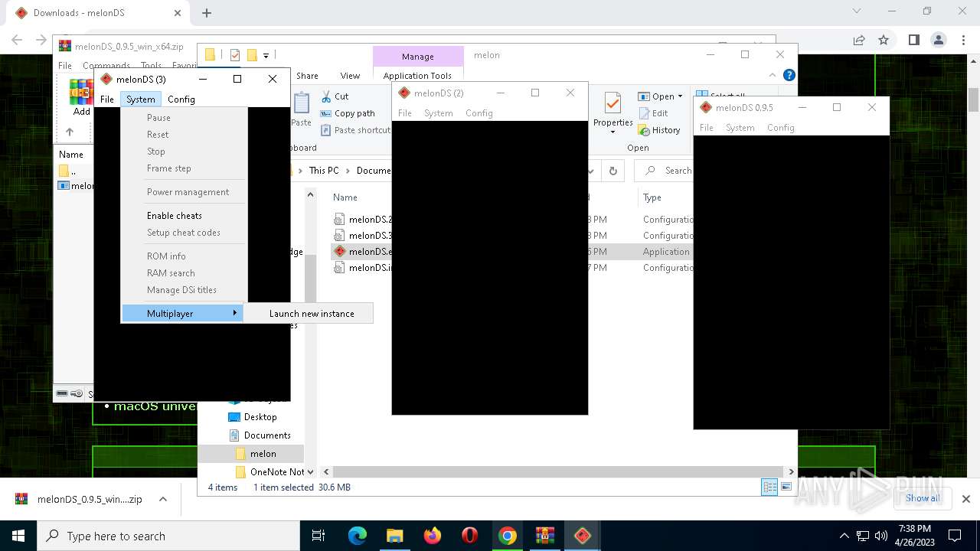Click This PC in address bar
The image size is (980, 551).
point(324,171)
